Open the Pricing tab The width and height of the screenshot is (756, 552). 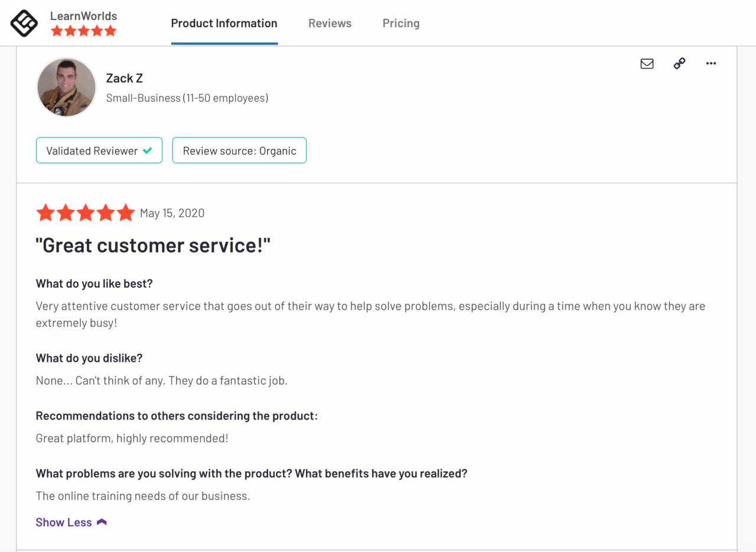point(401,23)
